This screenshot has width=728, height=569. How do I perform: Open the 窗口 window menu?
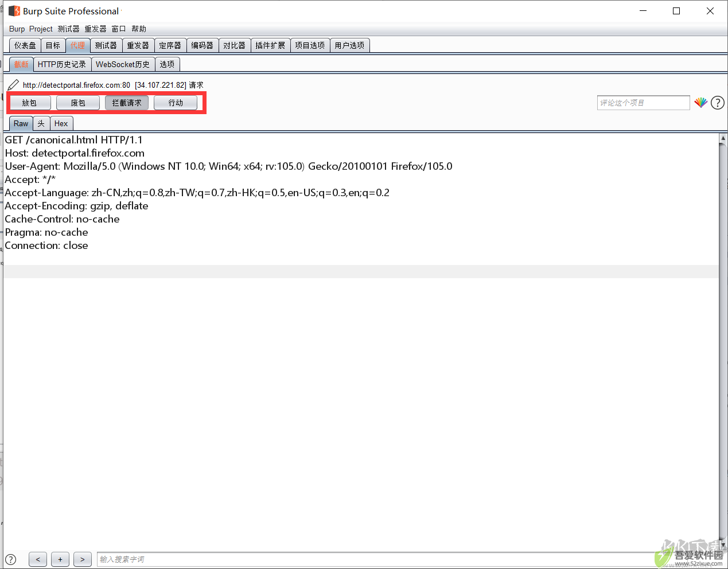click(x=119, y=29)
